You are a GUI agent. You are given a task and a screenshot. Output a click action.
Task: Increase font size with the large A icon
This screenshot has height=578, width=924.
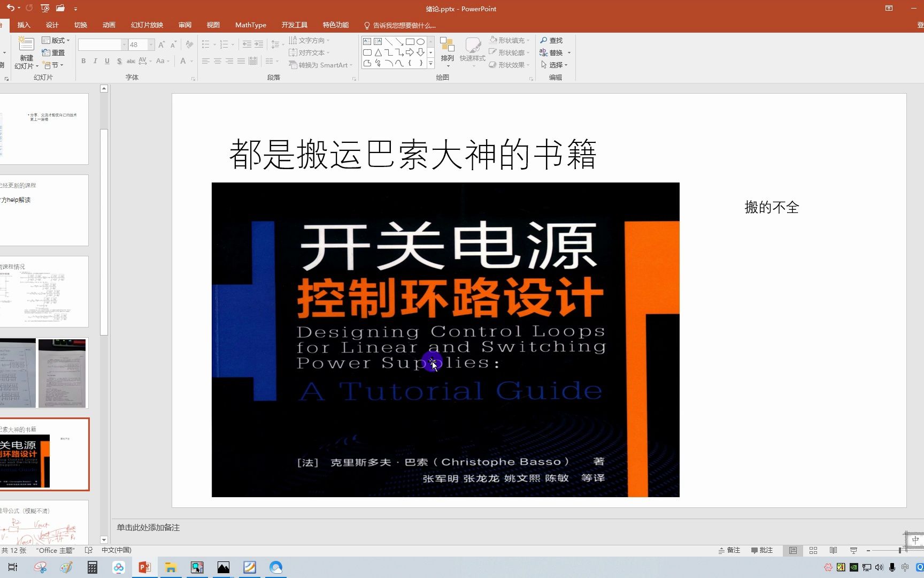click(161, 45)
